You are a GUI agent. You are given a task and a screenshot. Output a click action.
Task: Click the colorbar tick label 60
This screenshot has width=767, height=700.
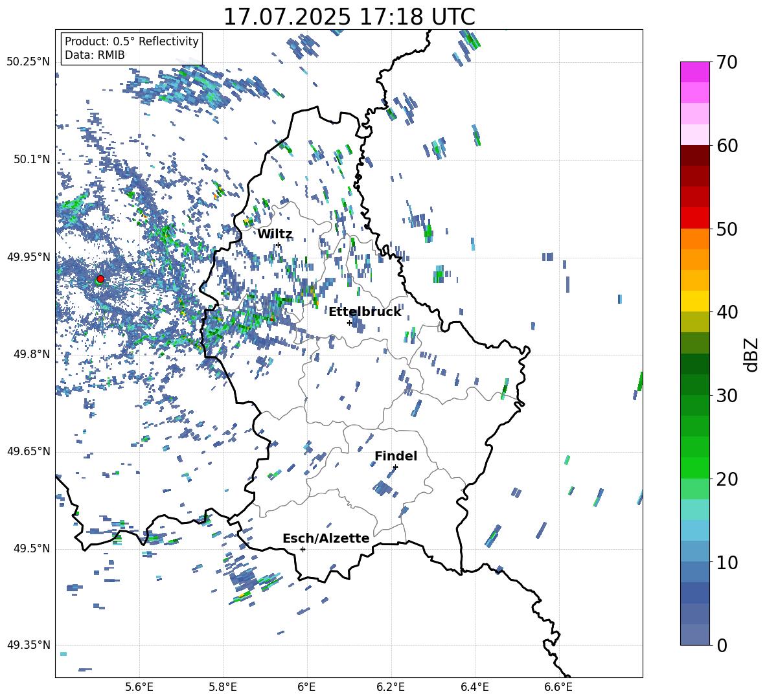(x=727, y=146)
